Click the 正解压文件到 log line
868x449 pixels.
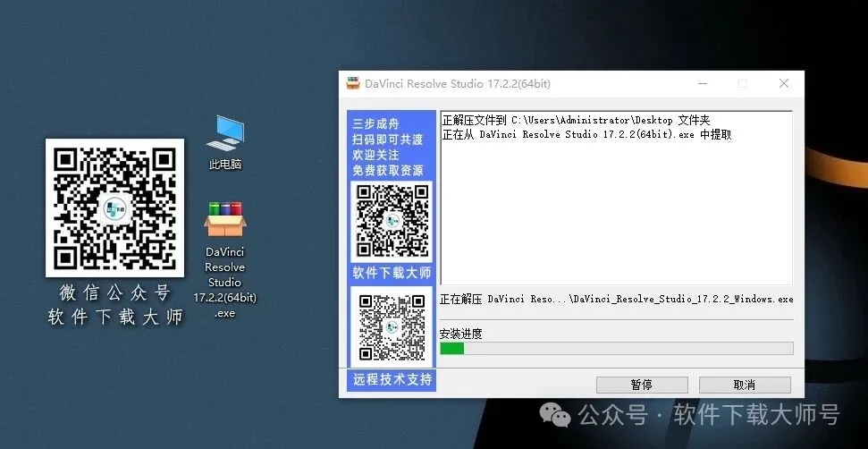tap(576, 120)
